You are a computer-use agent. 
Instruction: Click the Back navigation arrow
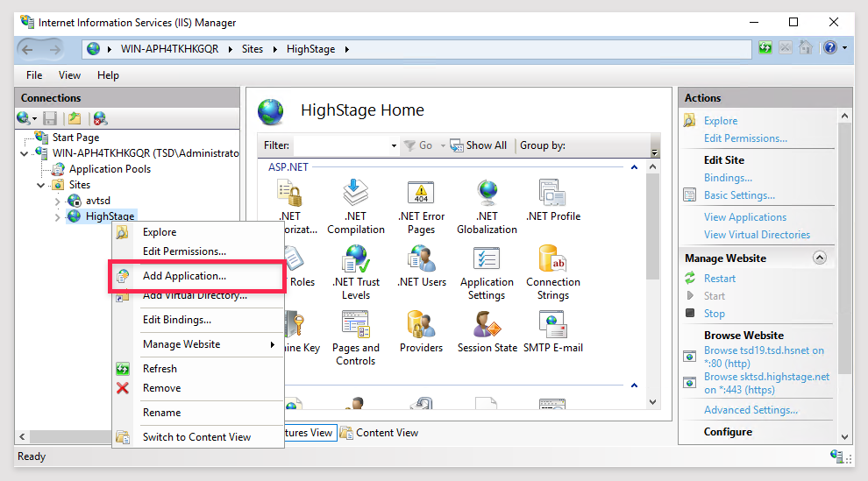coord(27,49)
